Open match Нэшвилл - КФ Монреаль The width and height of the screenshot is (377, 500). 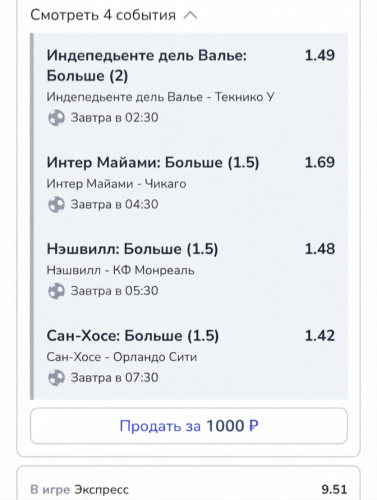[x=120, y=270]
